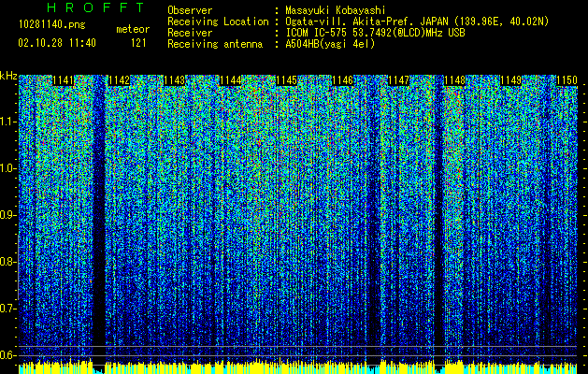Click time marker 1142
588x374 pixels.
coord(119,80)
